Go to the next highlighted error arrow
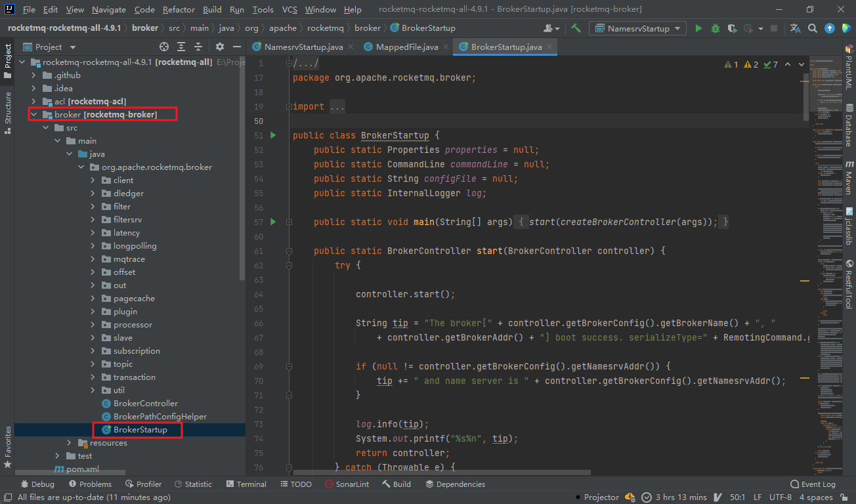 click(x=803, y=64)
